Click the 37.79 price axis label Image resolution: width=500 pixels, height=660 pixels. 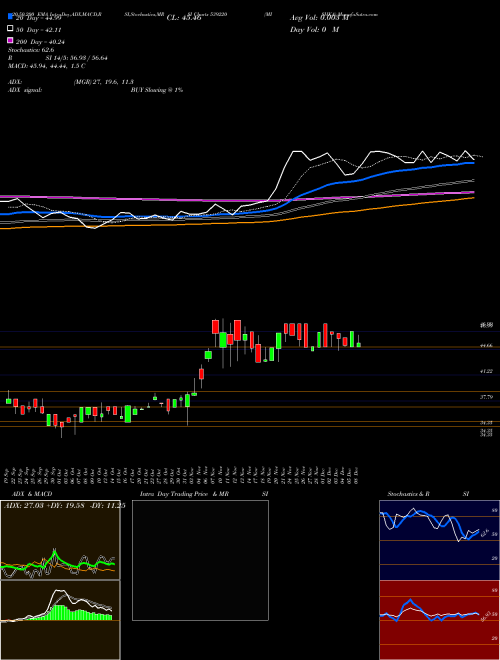(x=487, y=397)
